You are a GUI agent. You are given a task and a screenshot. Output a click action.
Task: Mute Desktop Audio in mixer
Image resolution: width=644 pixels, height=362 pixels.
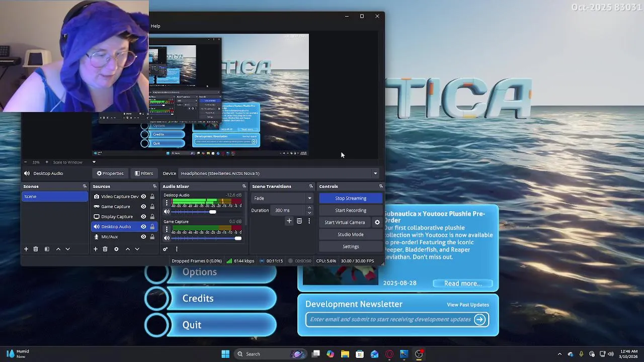tap(167, 212)
